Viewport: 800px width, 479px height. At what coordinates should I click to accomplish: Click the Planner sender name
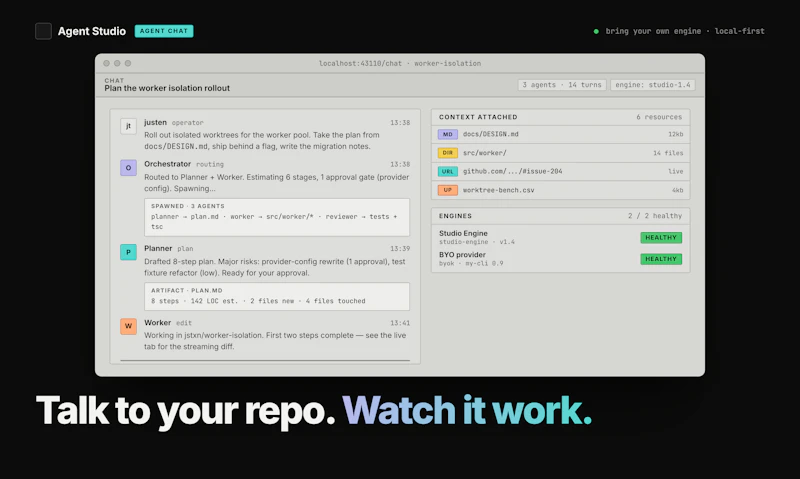pyautogui.click(x=158, y=248)
